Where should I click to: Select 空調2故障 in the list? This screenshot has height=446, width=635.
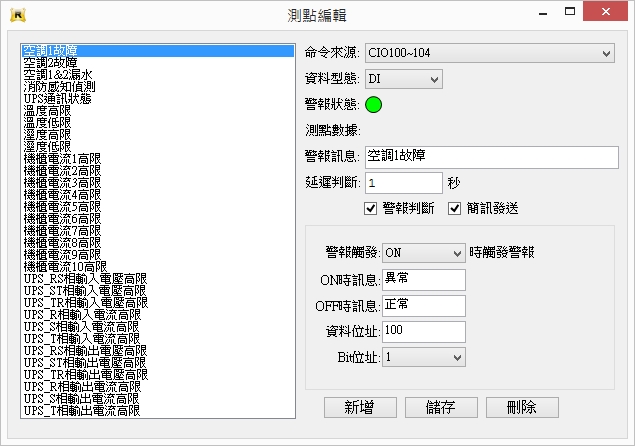pos(158,63)
